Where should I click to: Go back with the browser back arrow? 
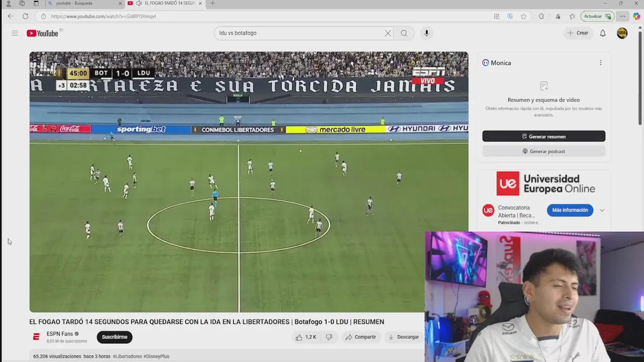coord(11,16)
